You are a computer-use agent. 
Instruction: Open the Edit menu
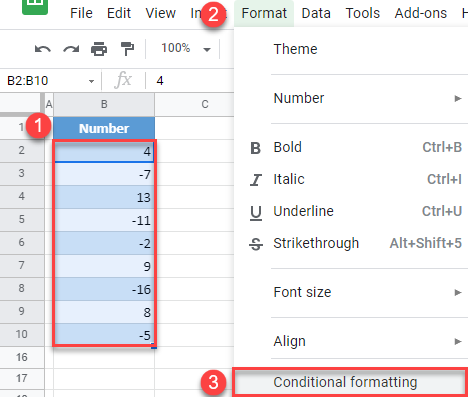coord(119,13)
